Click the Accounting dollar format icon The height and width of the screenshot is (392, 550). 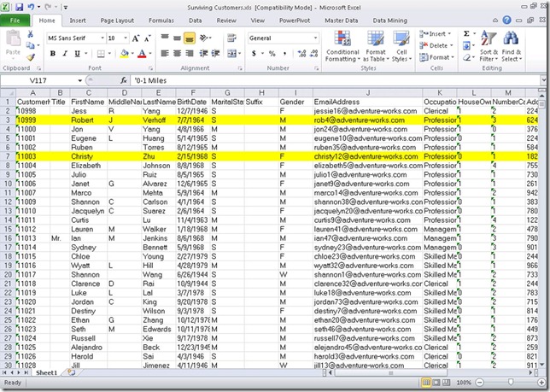coord(254,54)
